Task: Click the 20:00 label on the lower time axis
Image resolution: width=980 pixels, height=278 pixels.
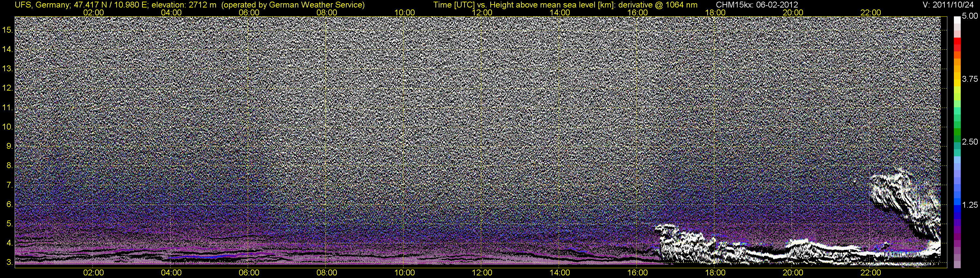Action: (793, 273)
